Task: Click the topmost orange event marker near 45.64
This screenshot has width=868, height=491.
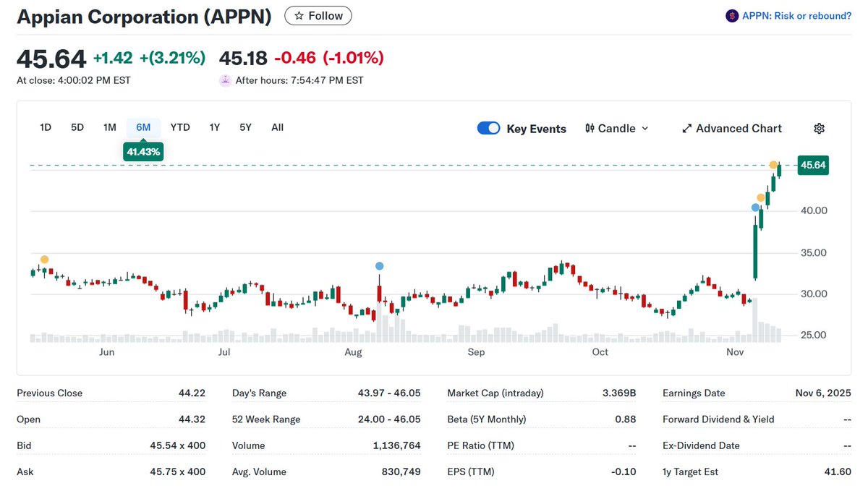Action: [x=774, y=166]
